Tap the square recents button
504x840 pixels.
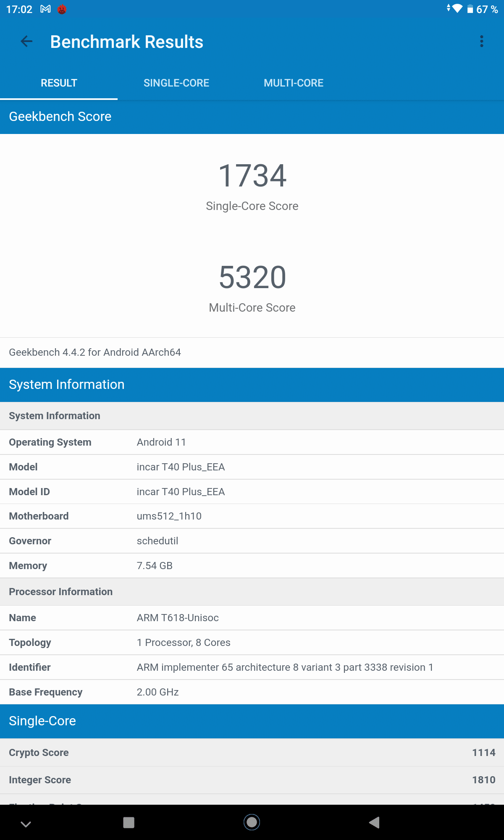(129, 822)
